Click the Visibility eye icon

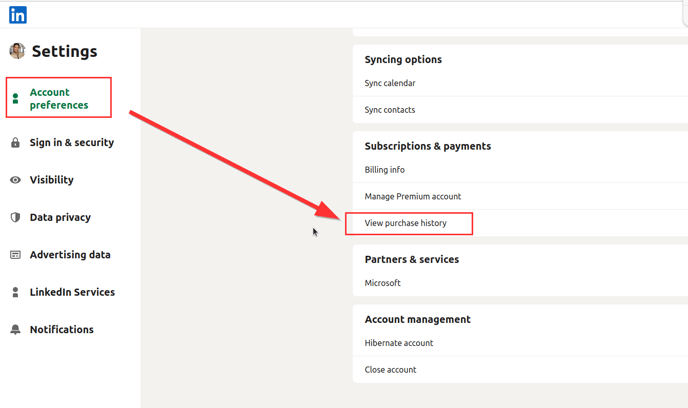[15, 180]
